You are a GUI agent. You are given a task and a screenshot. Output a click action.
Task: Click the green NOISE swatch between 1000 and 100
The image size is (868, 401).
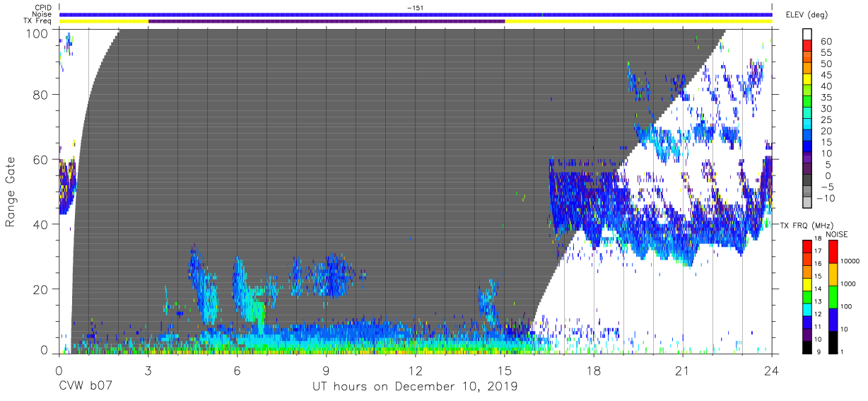click(832, 296)
